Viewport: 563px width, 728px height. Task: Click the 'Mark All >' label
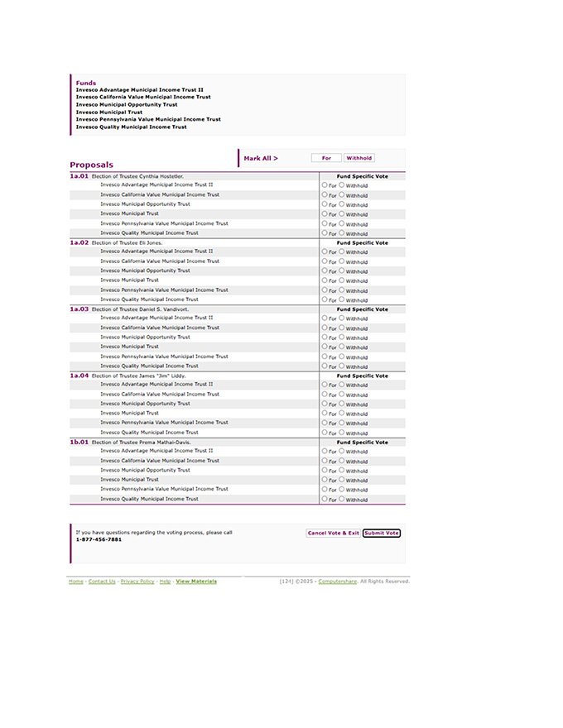coord(261,158)
